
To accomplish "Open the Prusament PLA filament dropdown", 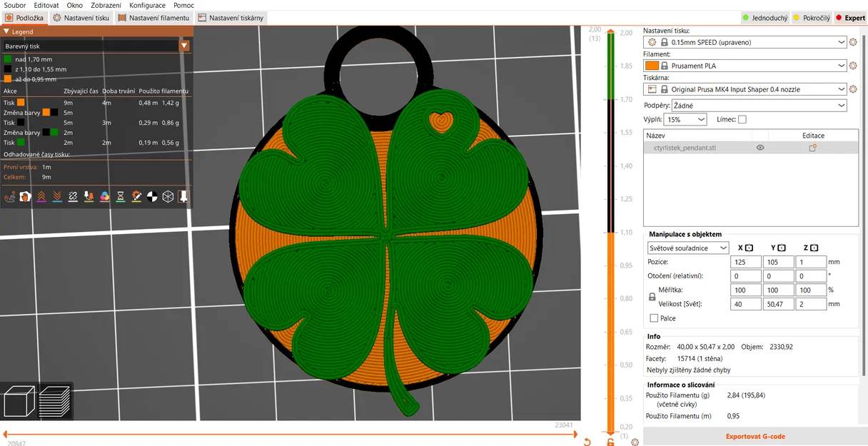I will click(x=745, y=66).
